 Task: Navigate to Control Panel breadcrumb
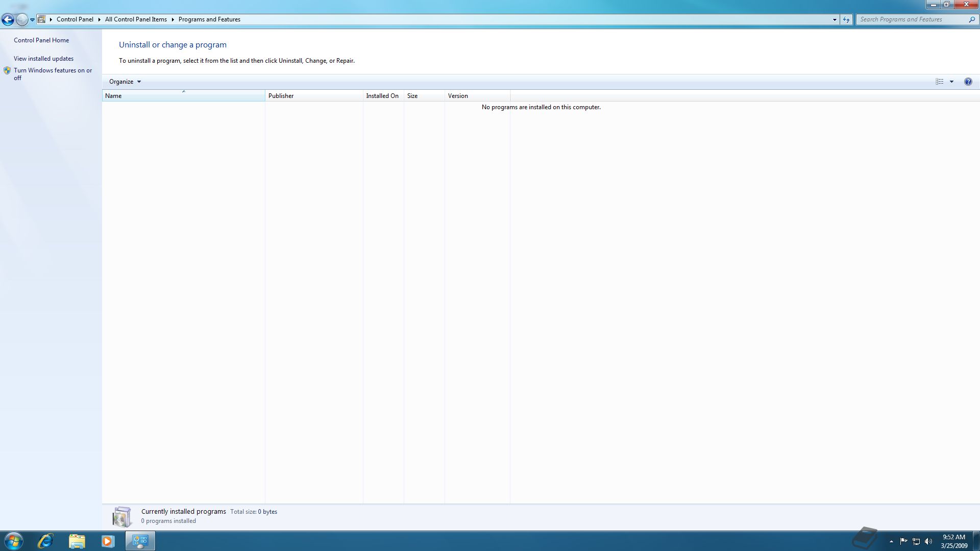(x=75, y=19)
